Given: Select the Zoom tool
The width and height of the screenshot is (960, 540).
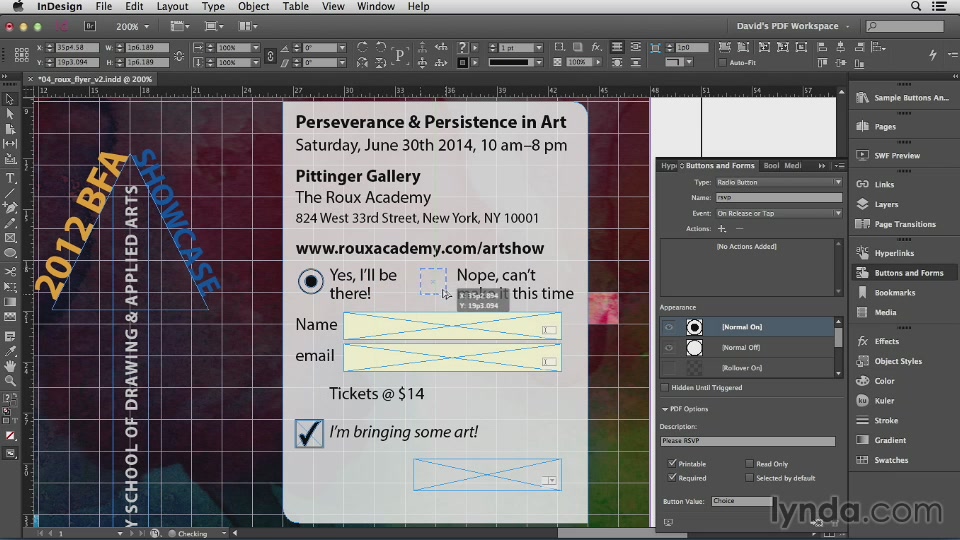Looking at the screenshot, I should tap(10, 381).
